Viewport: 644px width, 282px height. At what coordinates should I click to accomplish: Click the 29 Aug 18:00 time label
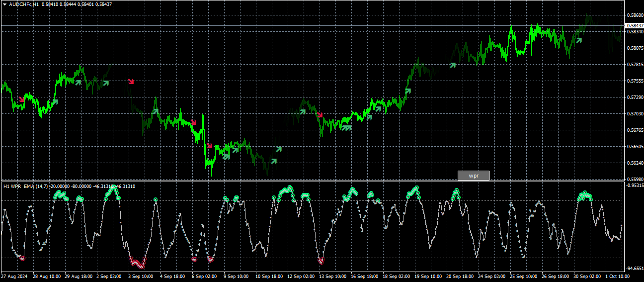pos(78,276)
